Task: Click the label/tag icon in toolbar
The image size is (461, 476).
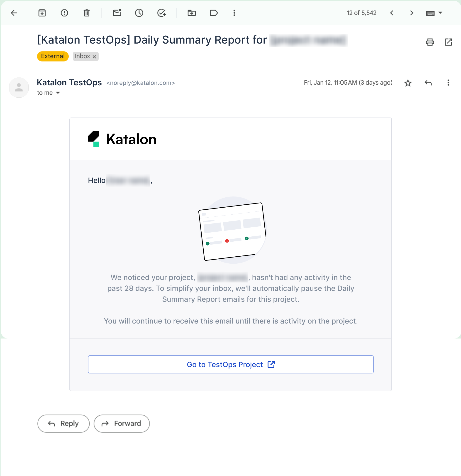Action: coord(214,13)
